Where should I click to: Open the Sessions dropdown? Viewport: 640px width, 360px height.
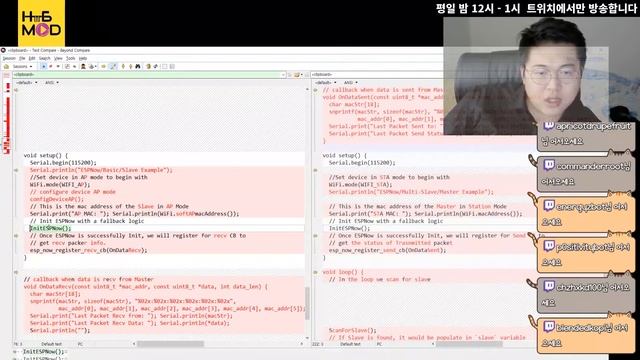pos(22,66)
